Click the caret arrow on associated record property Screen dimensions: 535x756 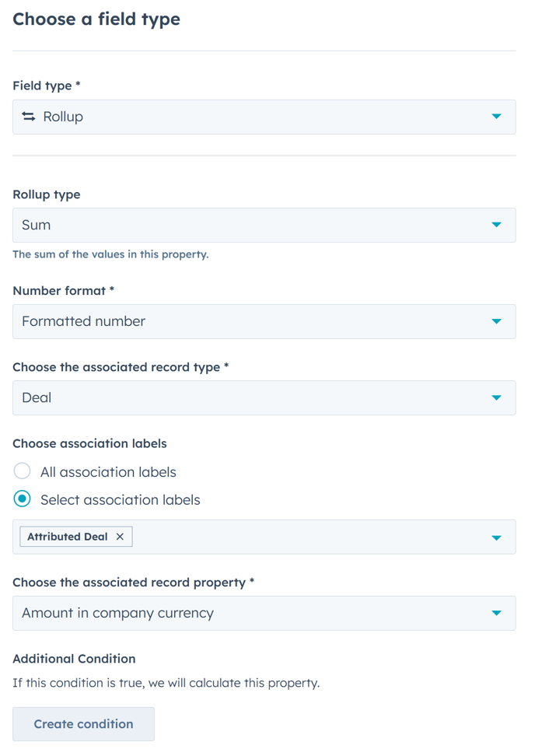pyautogui.click(x=496, y=613)
